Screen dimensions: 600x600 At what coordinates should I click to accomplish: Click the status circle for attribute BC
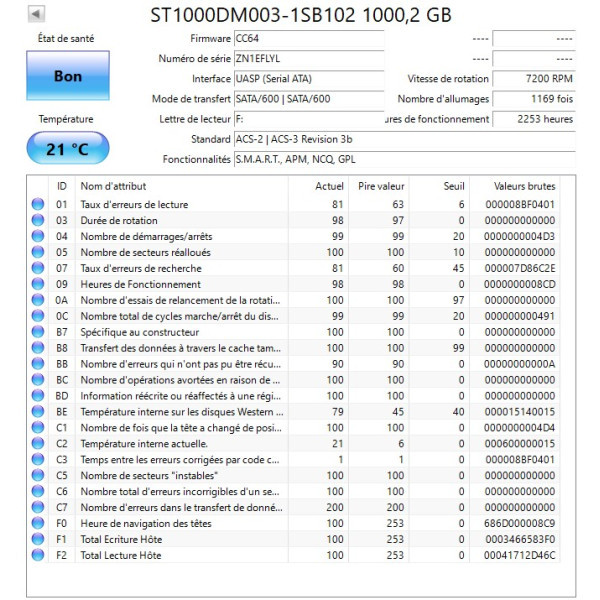[38, 380]
